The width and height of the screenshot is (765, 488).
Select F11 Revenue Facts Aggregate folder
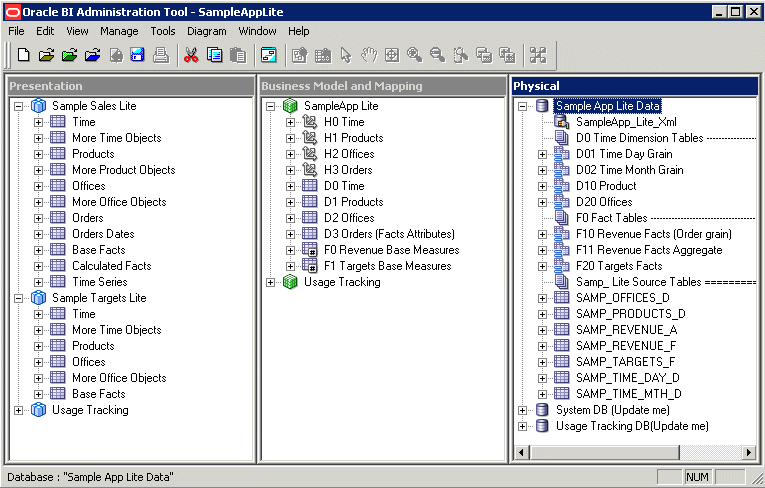649,250
